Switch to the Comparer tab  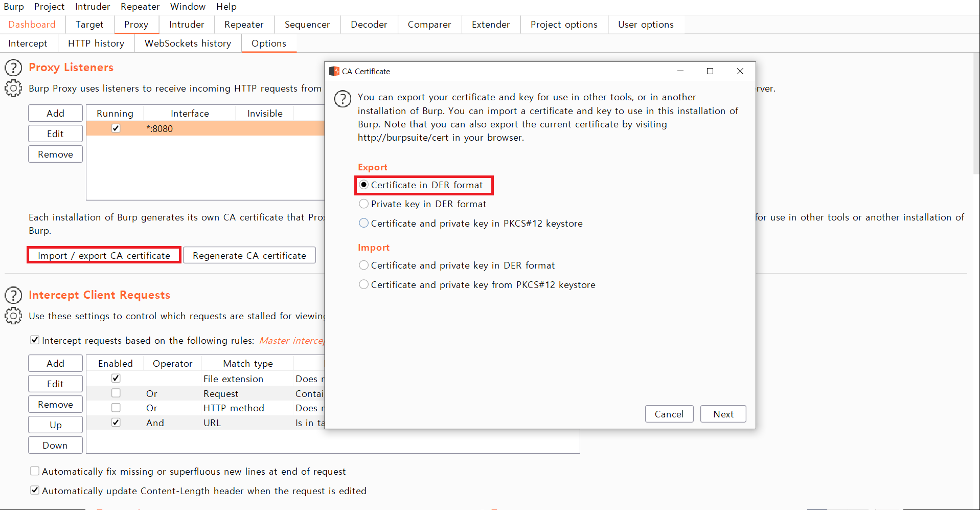pyautogui.click(x=429, y=25)
